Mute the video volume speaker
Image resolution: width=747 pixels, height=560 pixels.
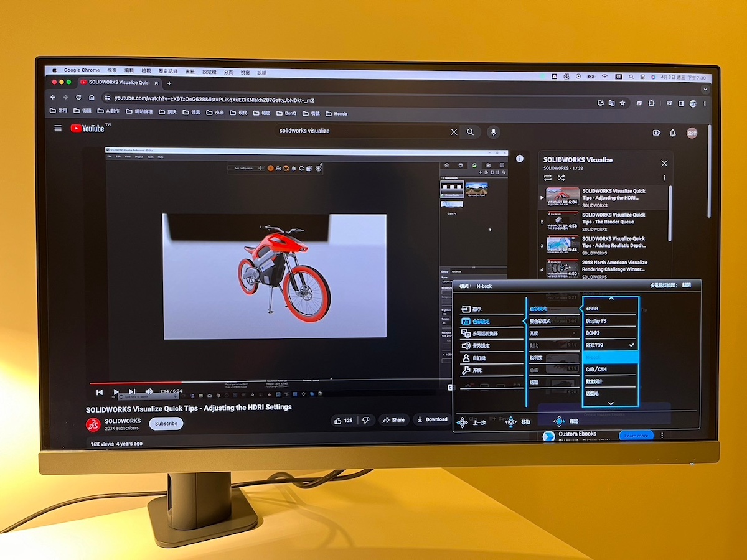pos(149,391)
